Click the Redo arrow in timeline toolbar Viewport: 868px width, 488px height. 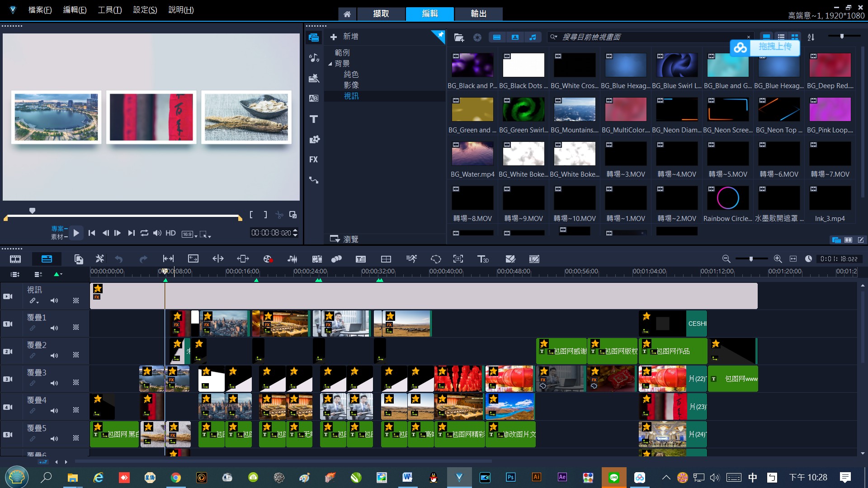[x=143, y=259]
